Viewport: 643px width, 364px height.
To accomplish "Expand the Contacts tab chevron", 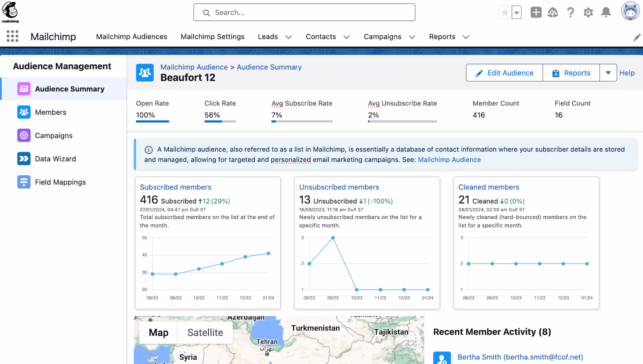I will click(x=346, y=37).
